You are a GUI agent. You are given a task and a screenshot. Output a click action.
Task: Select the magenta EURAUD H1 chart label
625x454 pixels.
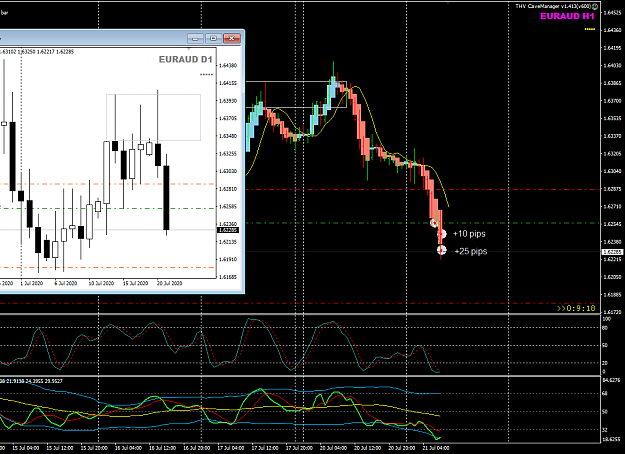pos(567,16)
